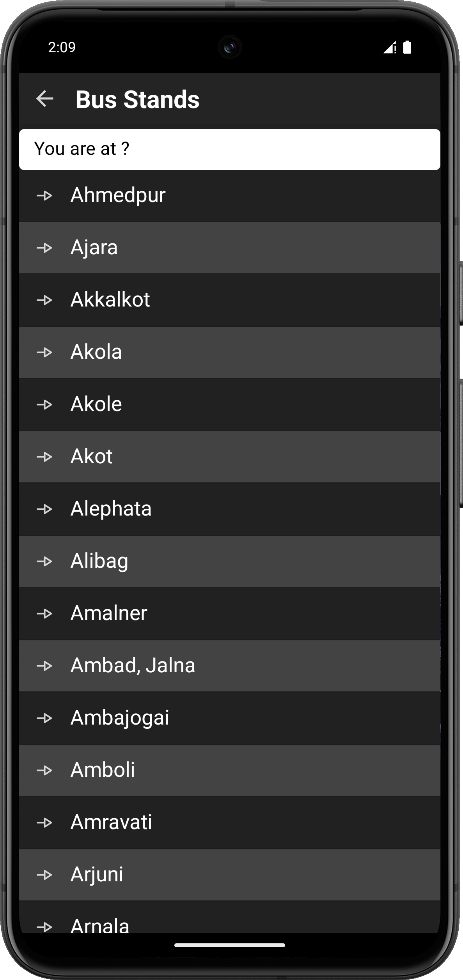Click the battery icon in status bar
Image resolution: width=463 pixels, height=980 pixels.
[407, 47]
